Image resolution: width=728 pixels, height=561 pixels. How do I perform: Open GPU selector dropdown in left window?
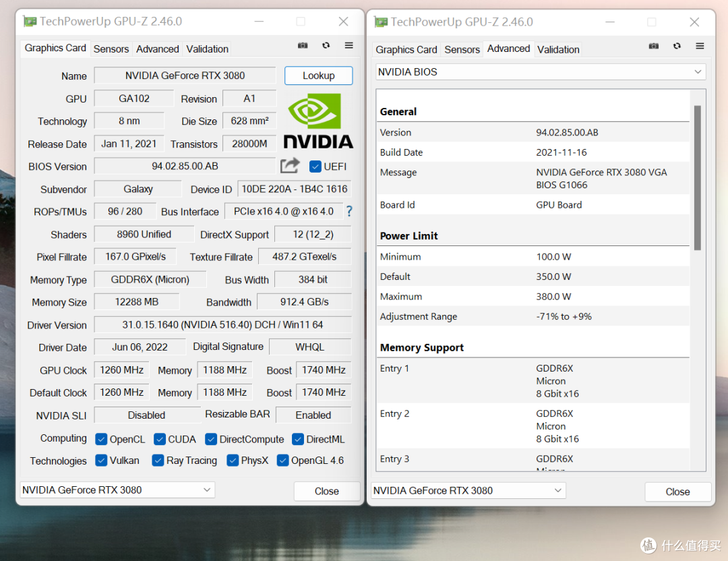tap(117, 490)
